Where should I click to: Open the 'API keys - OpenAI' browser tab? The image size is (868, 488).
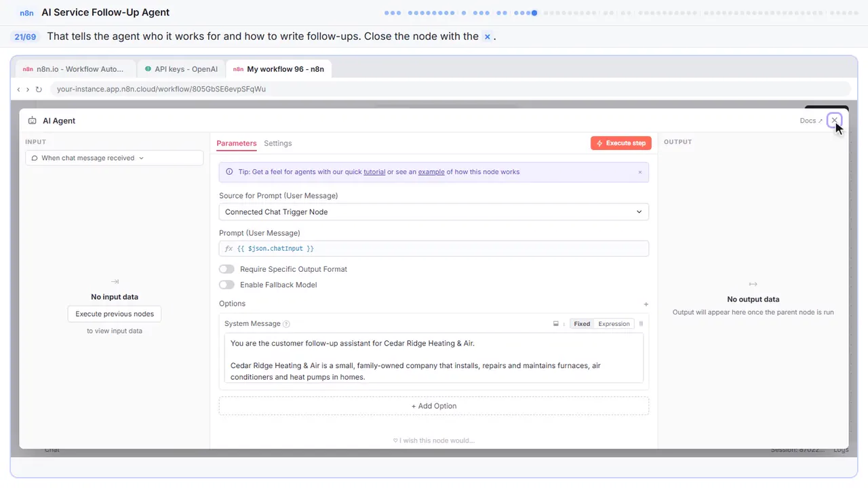[181, 69]
